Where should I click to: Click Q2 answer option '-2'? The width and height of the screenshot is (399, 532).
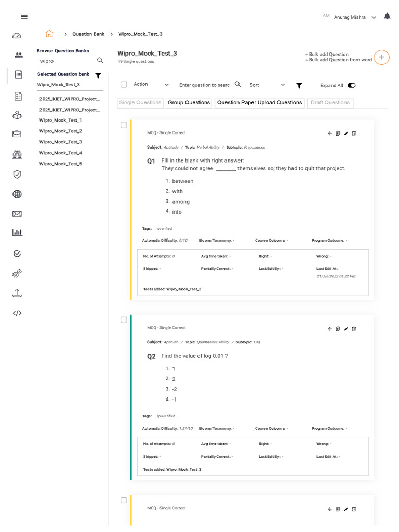tap(174, 389)
